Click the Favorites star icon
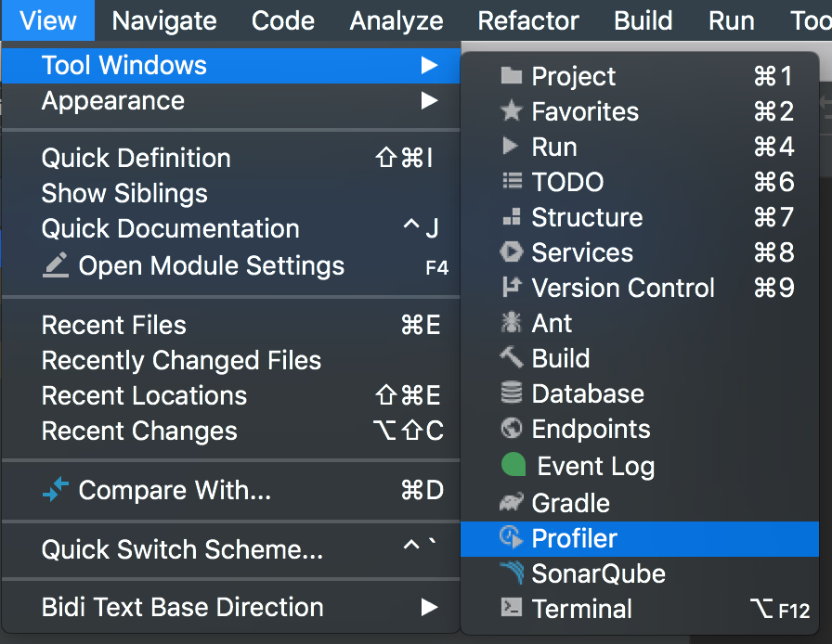This screenshot has width=832, height=644. click(x=512, y=110)
